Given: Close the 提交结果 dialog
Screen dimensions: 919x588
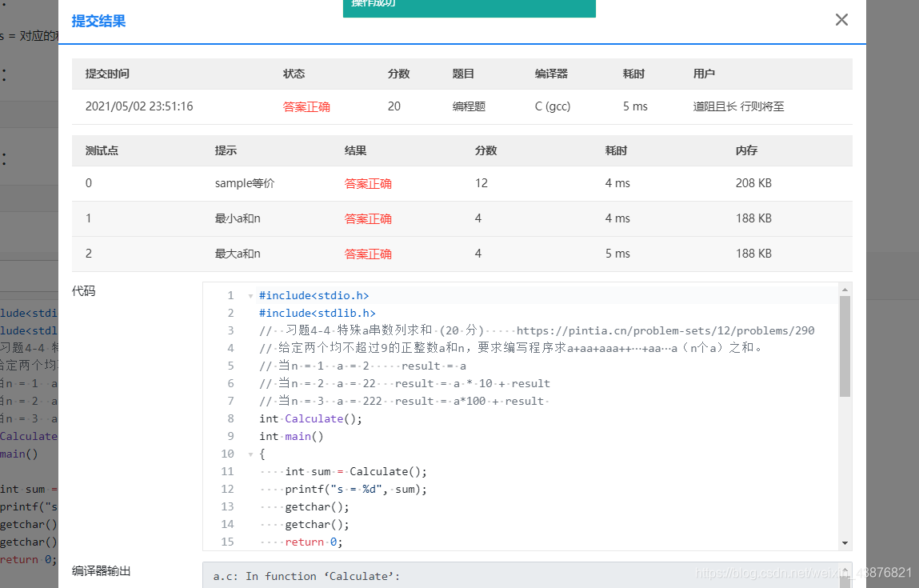Looking at the screenshot, I should click(x=841, y=19).
